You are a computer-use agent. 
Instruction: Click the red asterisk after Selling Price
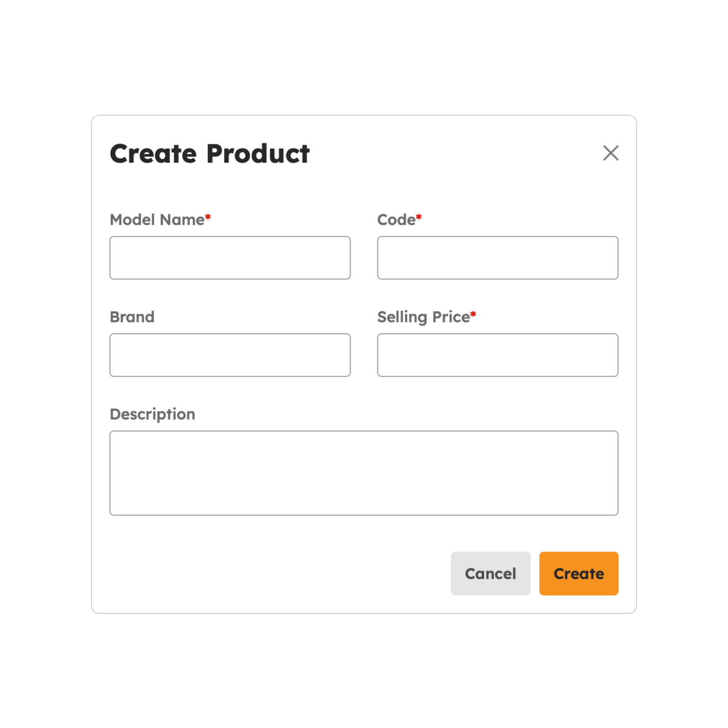click(473, 314)
